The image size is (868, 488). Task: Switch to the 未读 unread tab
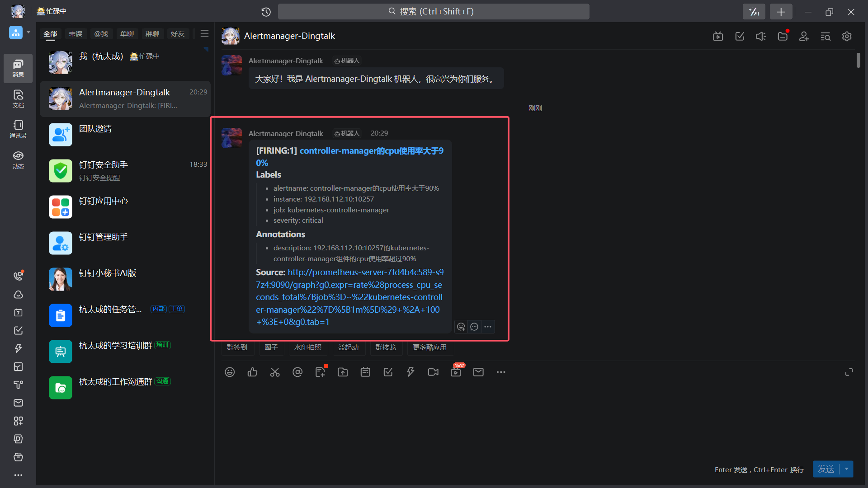75,33
